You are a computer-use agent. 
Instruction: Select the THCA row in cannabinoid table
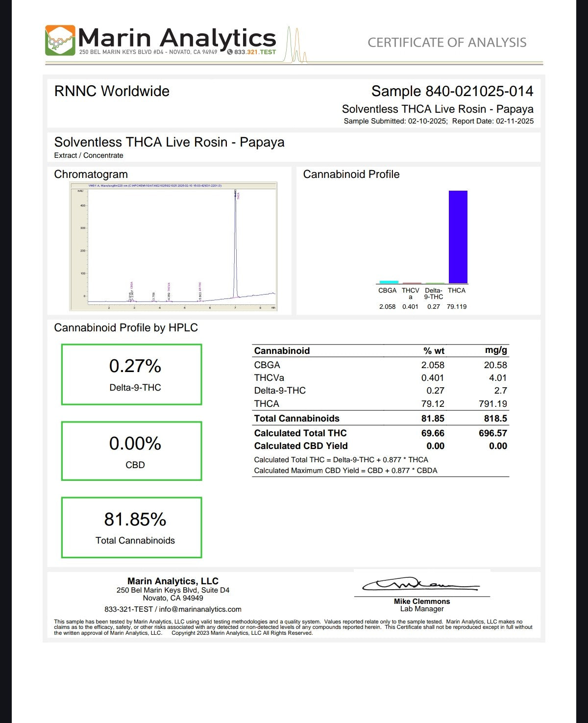[x=380, y=403]
